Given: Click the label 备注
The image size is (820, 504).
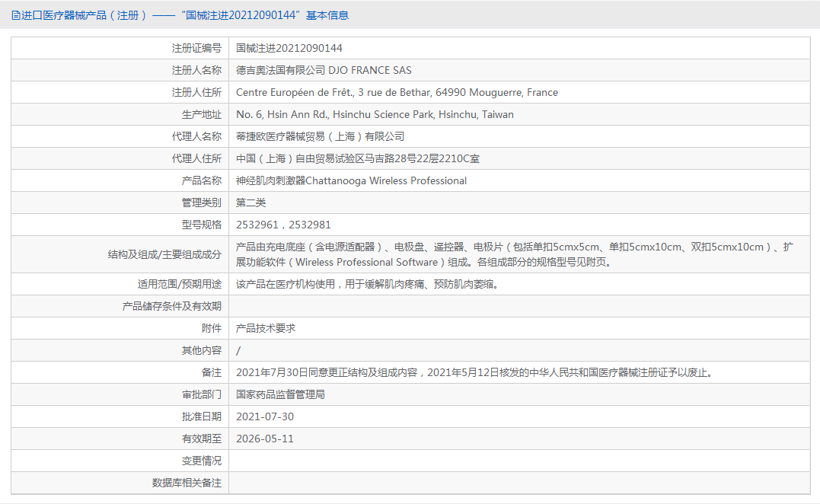Looking at the screenshot, I should 212,373.
